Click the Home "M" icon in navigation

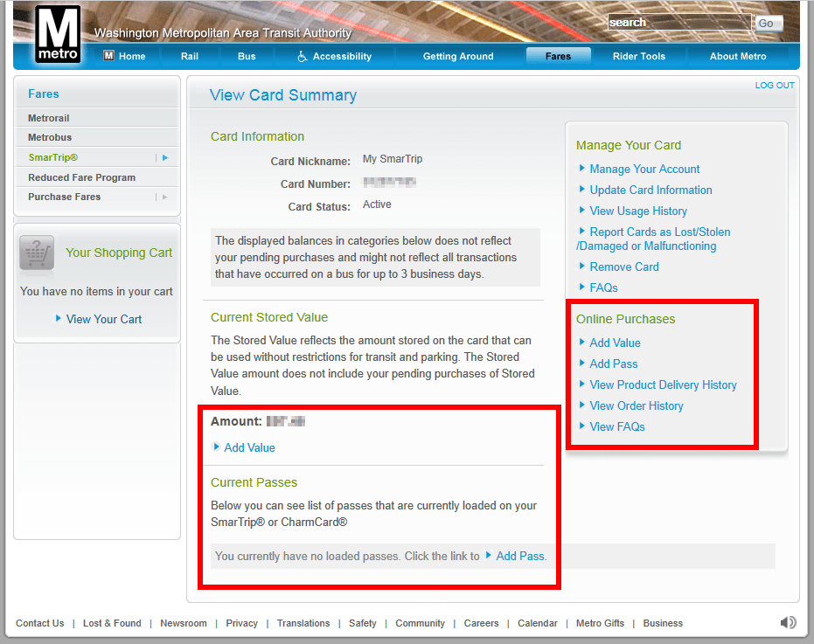coord(107,55)
